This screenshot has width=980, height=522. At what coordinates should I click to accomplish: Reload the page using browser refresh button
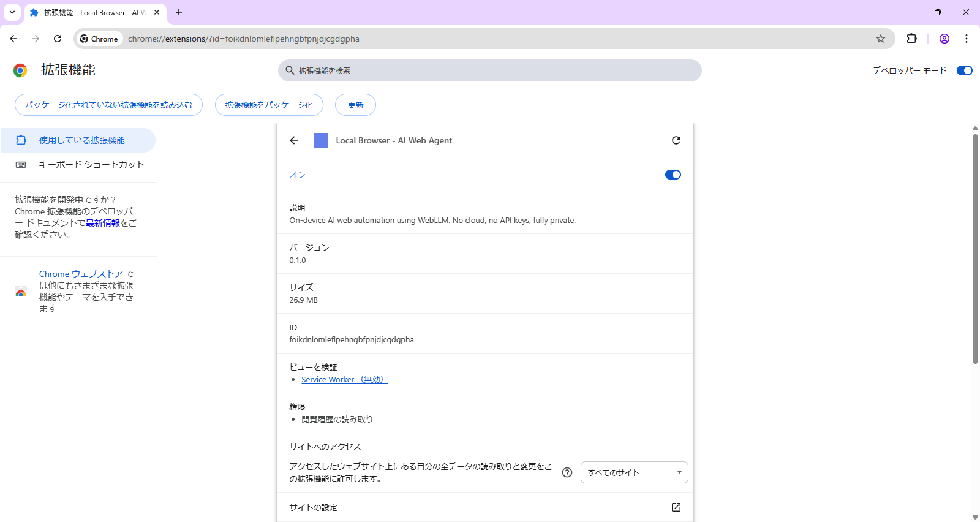pyautogui.click(x=58, y=39)
